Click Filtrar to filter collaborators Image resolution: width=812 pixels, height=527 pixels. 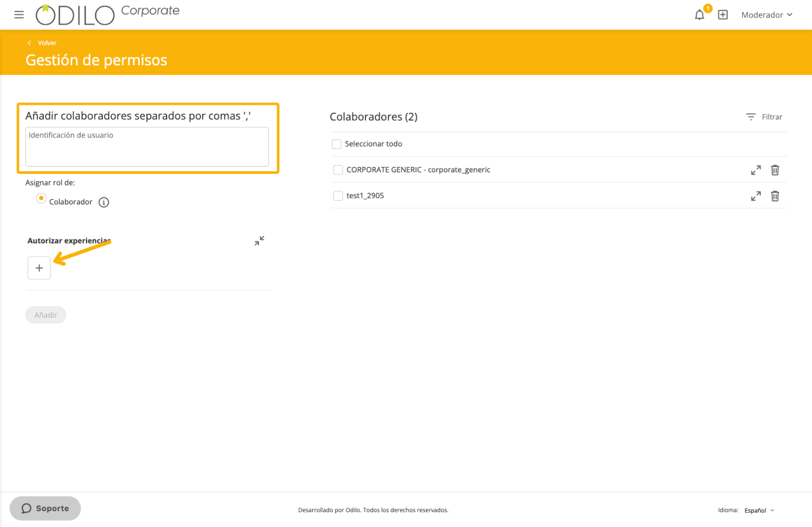point(764,117)
